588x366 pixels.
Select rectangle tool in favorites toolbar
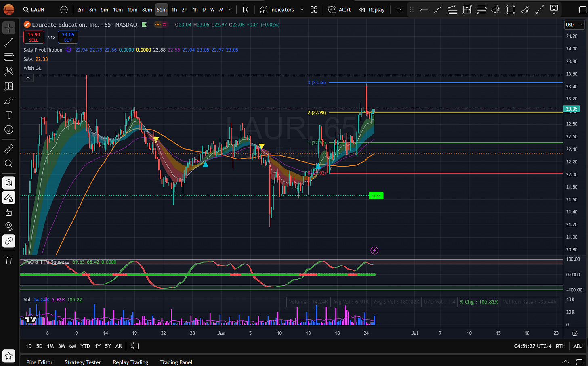(x=511, y=10)
